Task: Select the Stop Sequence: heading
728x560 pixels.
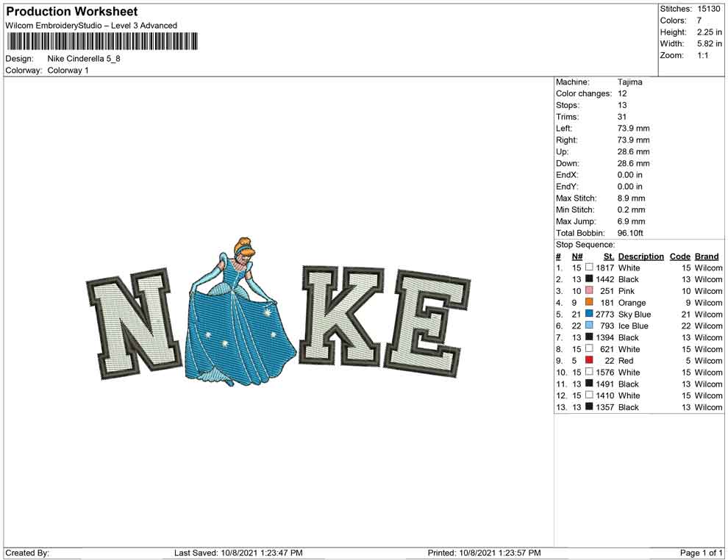Action: point(585,245)
